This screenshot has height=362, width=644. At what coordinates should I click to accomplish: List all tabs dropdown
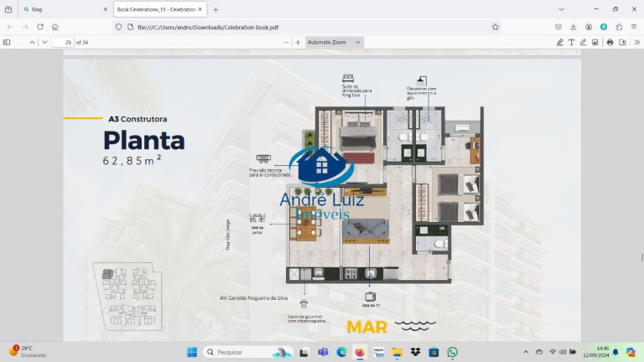(x=562, y=9)
